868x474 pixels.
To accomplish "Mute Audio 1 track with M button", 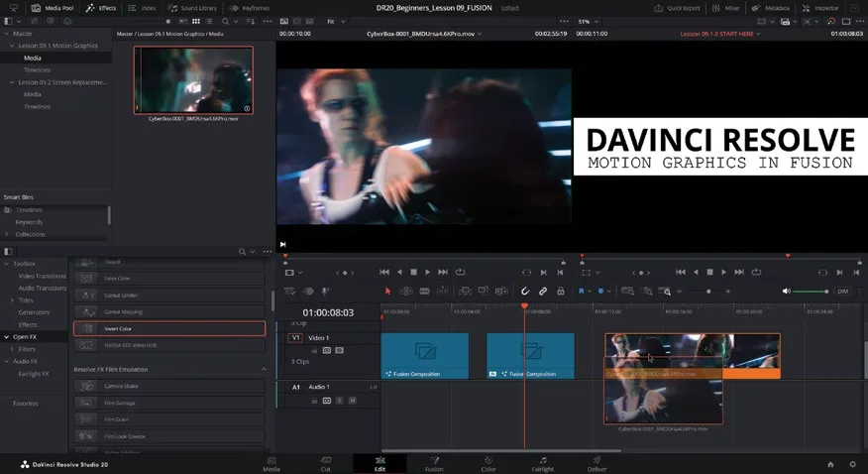I will point(352,401).
